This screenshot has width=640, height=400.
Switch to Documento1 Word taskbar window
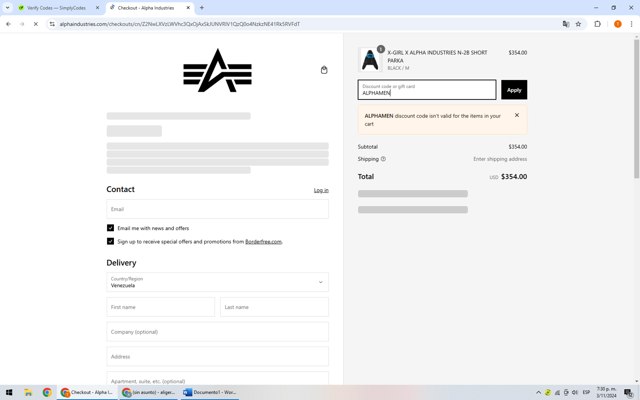[210, 392]
